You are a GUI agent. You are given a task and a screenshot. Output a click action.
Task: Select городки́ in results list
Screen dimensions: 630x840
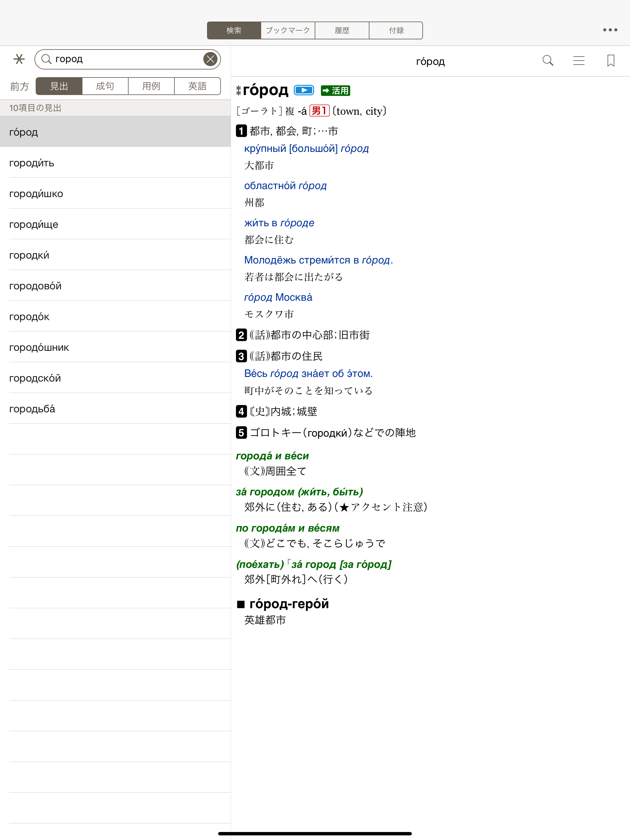click(116, 255)
